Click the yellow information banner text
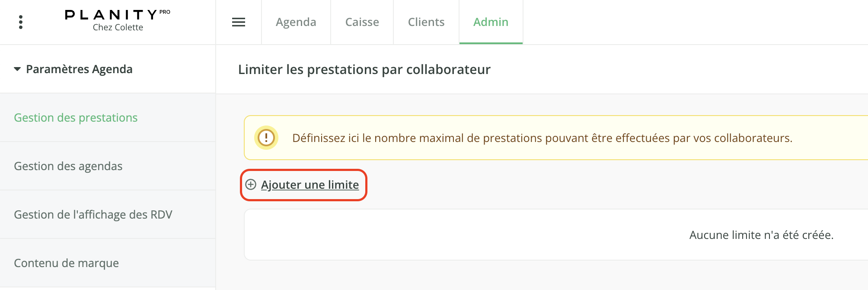Screen dimensions: 868x290 point(542,138)
